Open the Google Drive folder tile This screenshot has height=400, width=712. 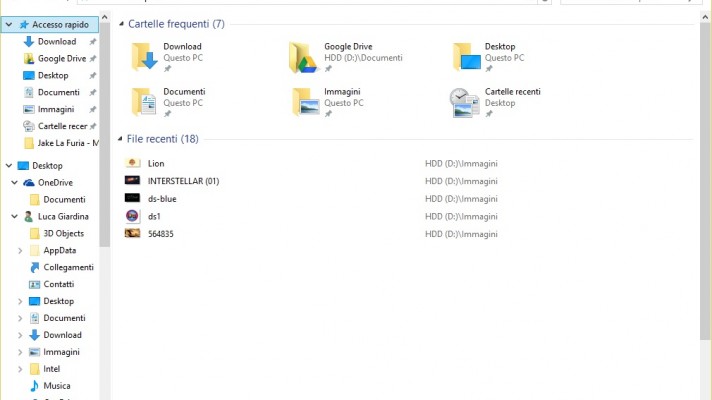(x=346, y=57)
